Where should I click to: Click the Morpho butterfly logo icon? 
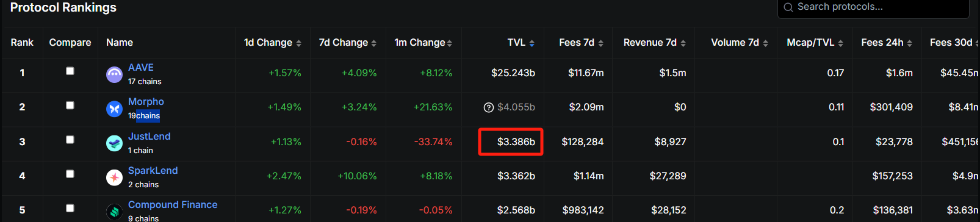pyautogui.click(x=114, y=109)
